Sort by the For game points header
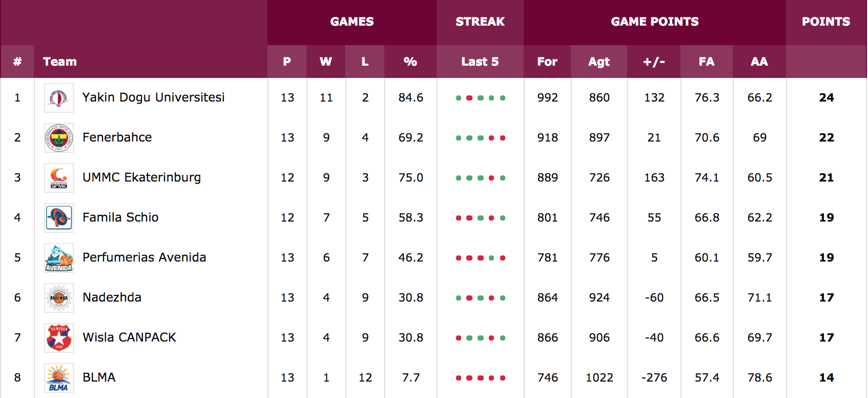868x398 pixels. tap(547, 62)
